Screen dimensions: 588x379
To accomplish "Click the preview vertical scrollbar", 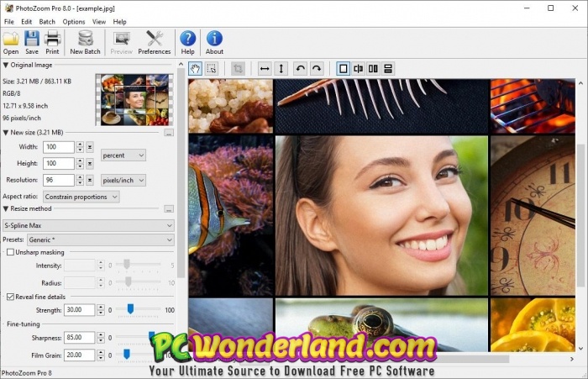I will 580,215.
